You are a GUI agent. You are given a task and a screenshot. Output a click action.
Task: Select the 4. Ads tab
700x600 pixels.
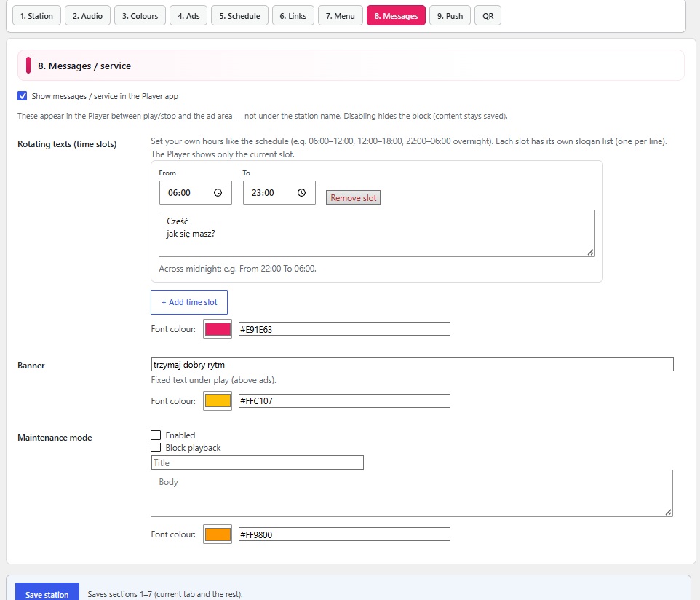pyautogui.click(x=188, y=16)
